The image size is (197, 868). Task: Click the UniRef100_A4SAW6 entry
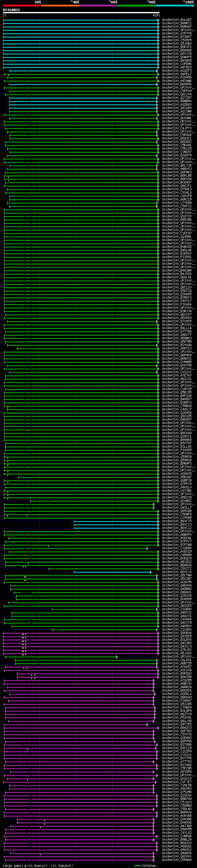pos(177,81)
